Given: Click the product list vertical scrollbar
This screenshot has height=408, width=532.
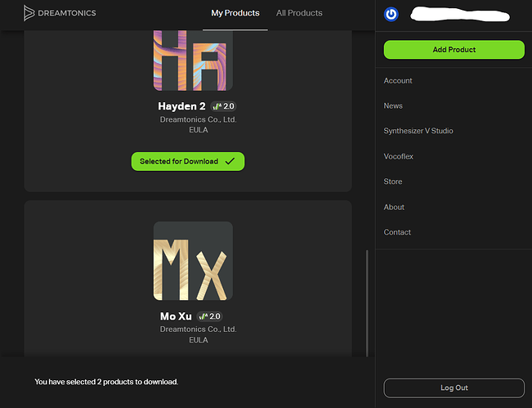Looking at the screenshot, I should click(x=367, y=303).
